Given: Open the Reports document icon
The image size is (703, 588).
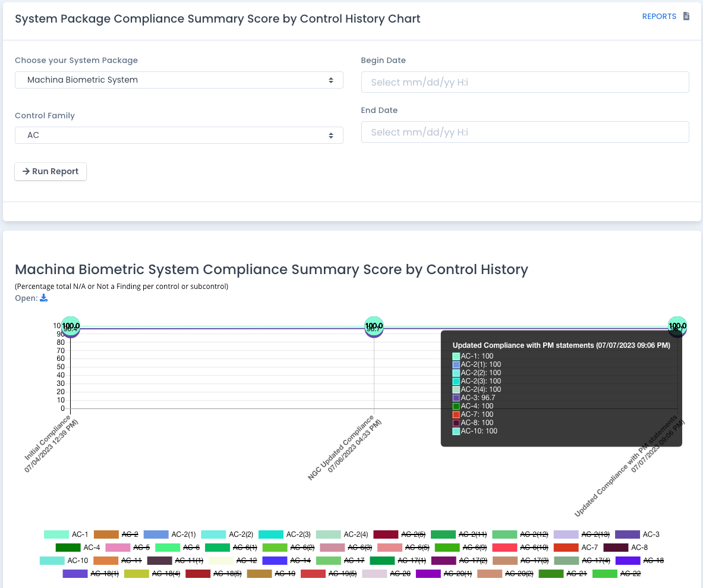Looking at the screenshot, I should pyautogui.click(x=686, y=16).
